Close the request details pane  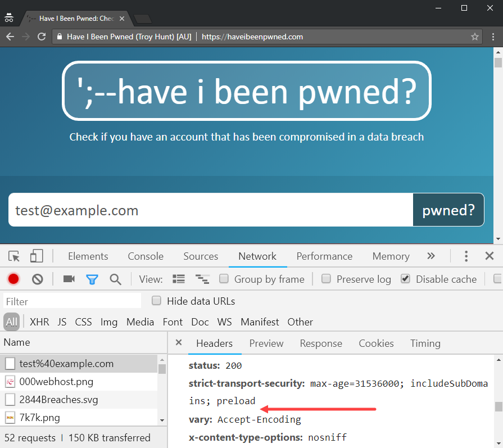[x=179, y=342]
